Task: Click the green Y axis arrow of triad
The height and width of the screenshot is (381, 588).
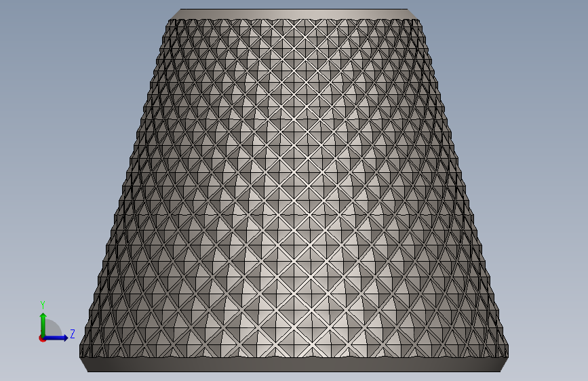Action: click(43, 324)
